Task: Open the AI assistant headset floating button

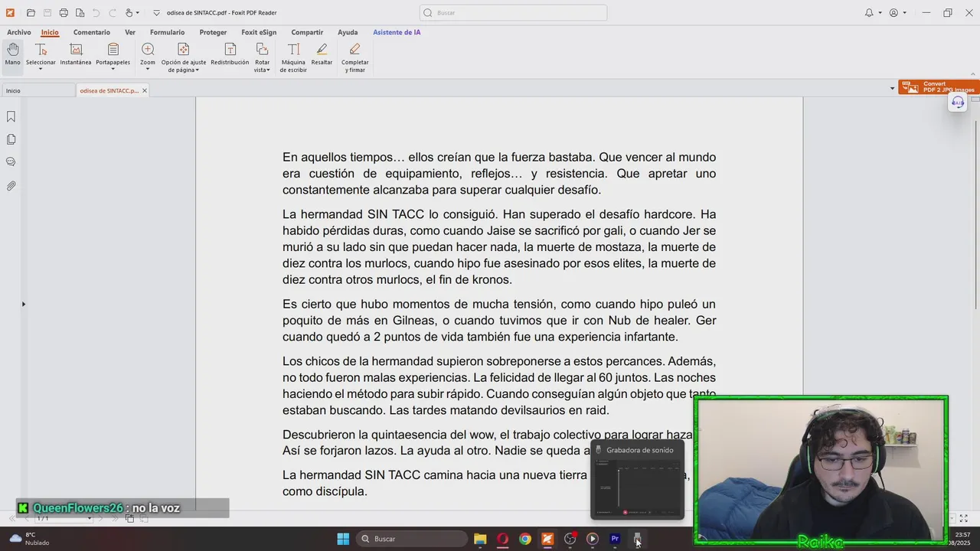Action: 958,103
